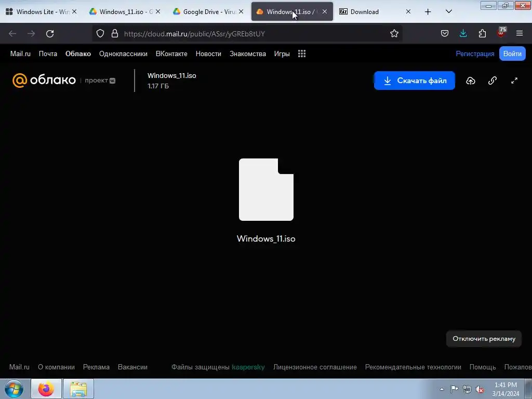The image size is (532, 399).
Task: Open the Помощь footer link
Action: coord(483,367)
